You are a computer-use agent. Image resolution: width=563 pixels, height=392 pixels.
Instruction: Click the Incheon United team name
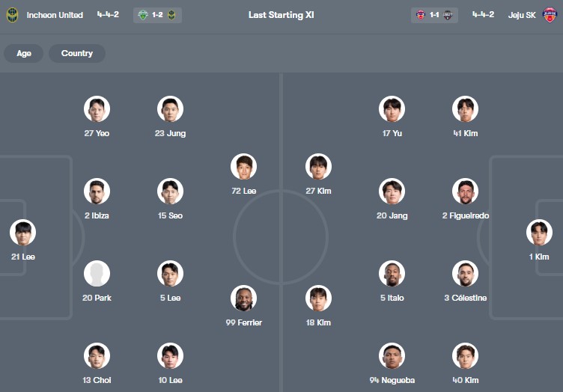pyautogui.click(x=55, y=15)
